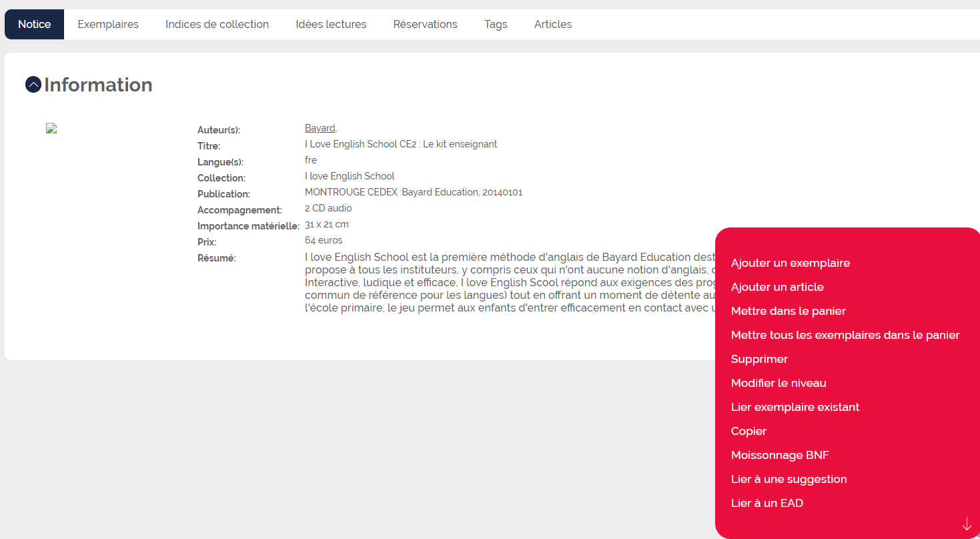Click the Collection label

221,178
